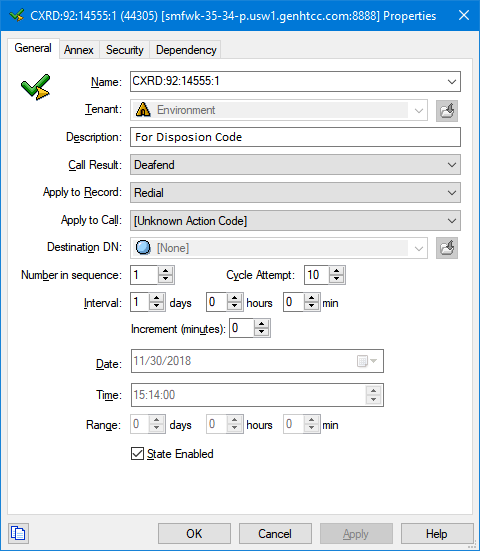Viewport: 480px width, 551px height.
Task: Browse for Tenant folder icon
Action: click(x=447, y=111)
